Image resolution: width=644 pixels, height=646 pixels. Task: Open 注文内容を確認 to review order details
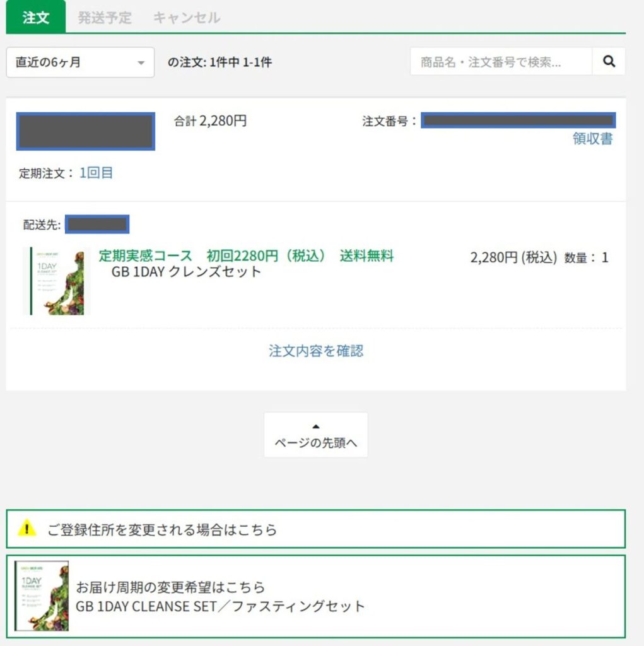pos(315,351)
